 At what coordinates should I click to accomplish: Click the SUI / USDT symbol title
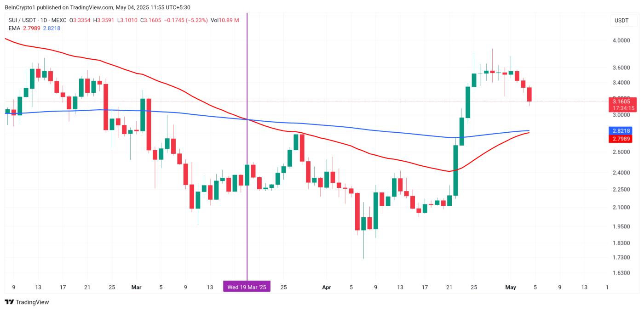(23, 20)
